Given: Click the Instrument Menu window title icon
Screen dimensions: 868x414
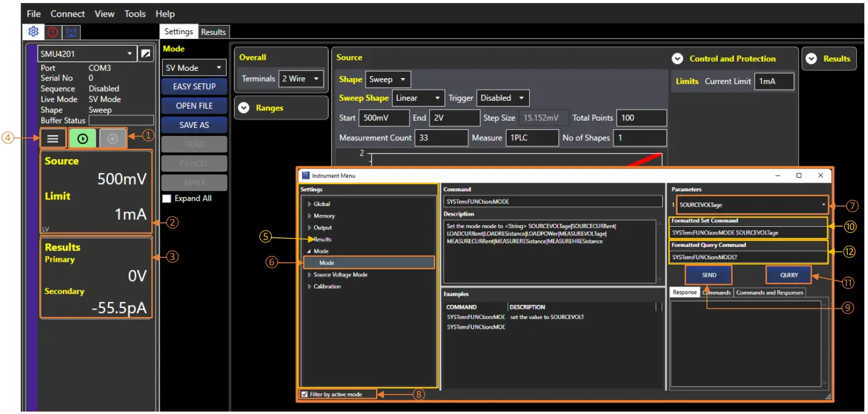Looking at the screenshot, I should coord(306,176).
